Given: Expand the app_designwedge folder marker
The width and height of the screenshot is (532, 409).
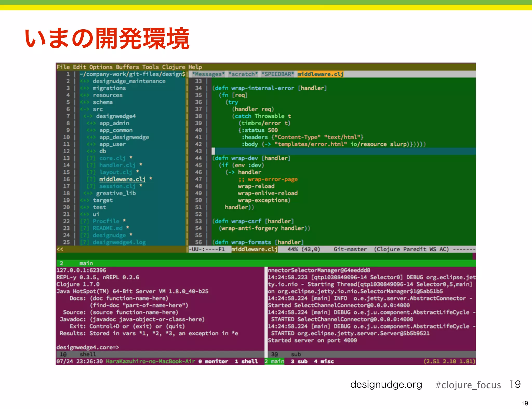Looking at the screenshot, I should (91, 137).
